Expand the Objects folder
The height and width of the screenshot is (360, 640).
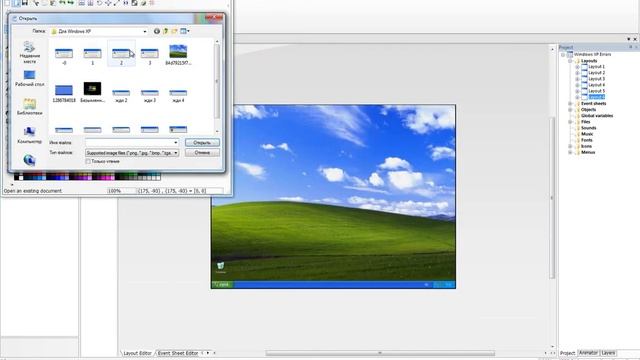pos(570,110)
